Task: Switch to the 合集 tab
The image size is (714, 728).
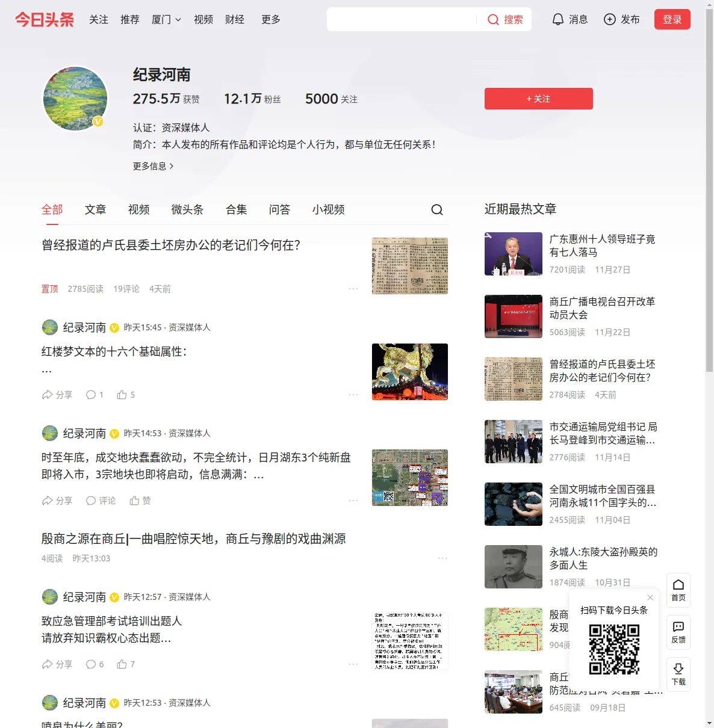Action: pyautogui.click(x=237, y=209)
